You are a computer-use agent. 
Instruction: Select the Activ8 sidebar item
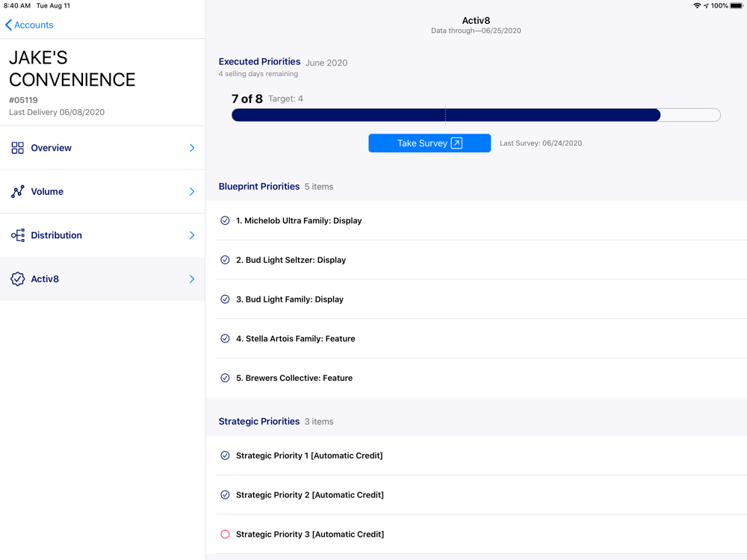102,279
